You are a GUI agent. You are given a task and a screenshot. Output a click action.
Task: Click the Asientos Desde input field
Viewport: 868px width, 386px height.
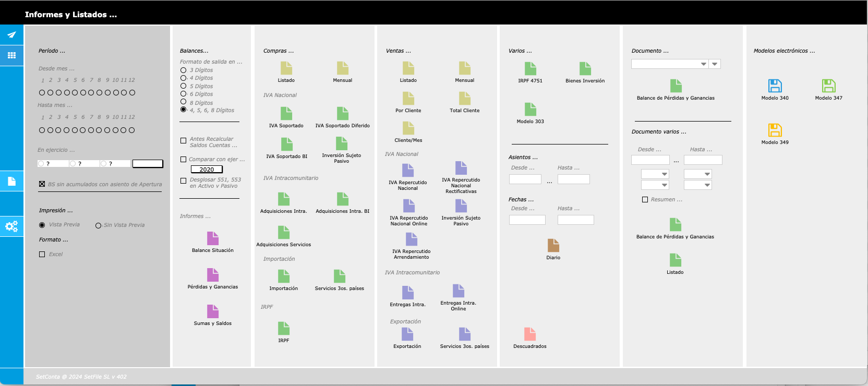point(525,179)
